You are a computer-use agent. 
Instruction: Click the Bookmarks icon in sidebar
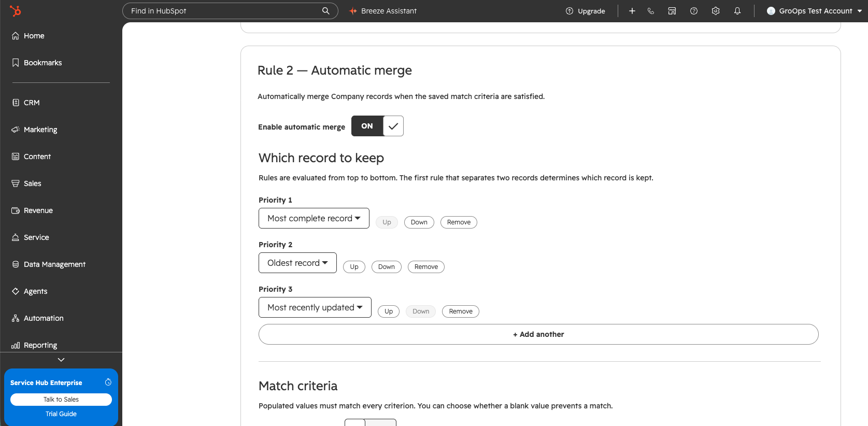pyautogui.click(x=16, y=63)
